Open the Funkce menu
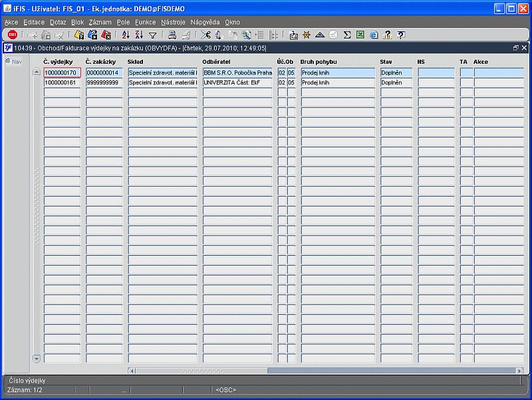Viewport: 532px width, 400px height. click(145, 22)
